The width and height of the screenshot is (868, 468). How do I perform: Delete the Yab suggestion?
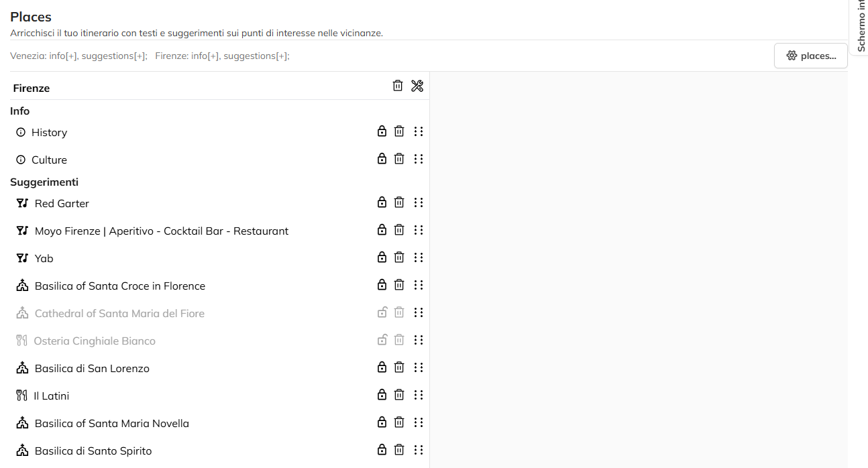399,257
